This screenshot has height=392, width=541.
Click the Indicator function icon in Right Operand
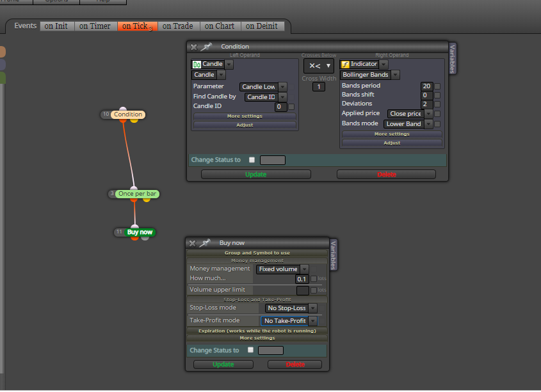pos(345,65)
